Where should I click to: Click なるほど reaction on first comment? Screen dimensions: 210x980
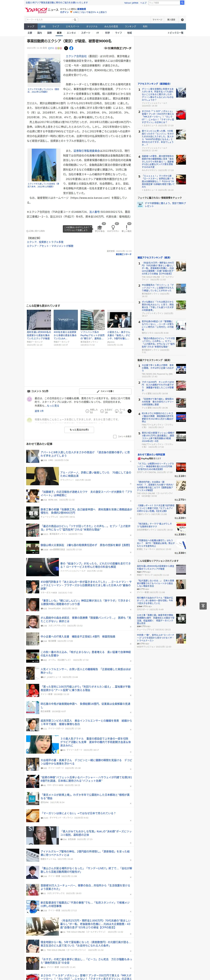point(106,411)
